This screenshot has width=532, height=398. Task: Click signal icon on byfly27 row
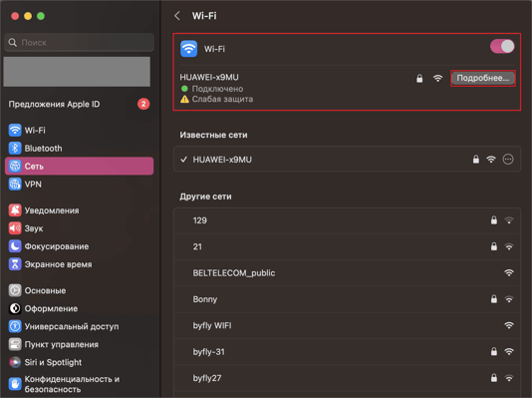pos(509,378)
